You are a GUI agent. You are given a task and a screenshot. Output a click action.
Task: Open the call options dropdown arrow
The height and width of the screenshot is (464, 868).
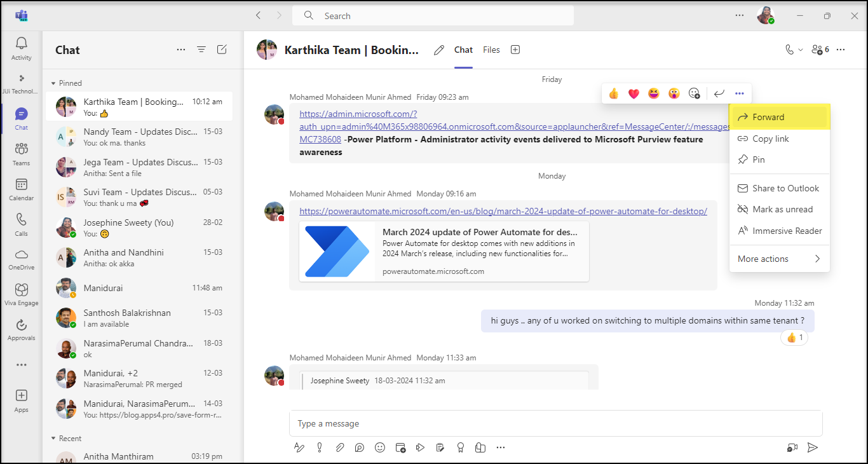pos(800,50)
